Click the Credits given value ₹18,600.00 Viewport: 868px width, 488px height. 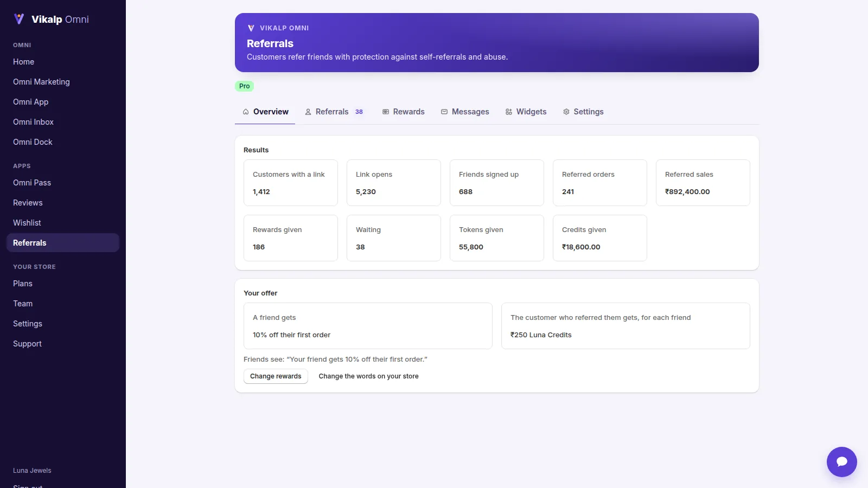pos(581,247)
